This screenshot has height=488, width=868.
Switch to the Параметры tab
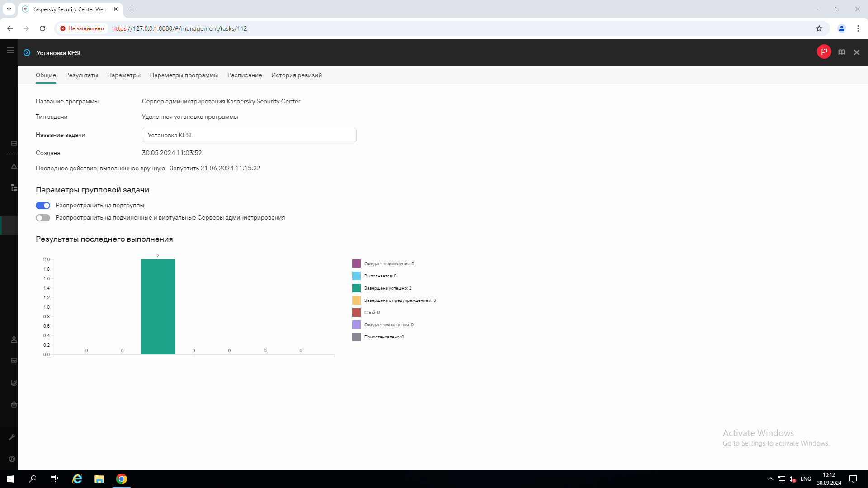124,75
